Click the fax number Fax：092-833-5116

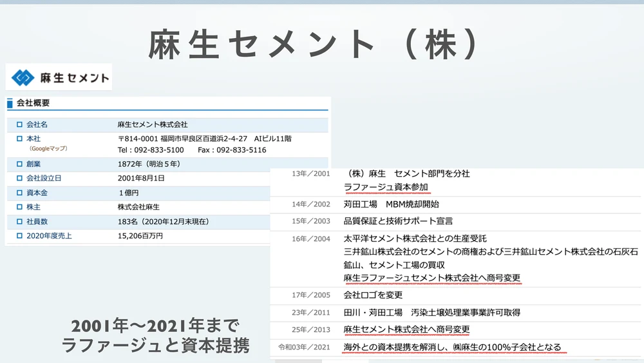pos(232,150)
